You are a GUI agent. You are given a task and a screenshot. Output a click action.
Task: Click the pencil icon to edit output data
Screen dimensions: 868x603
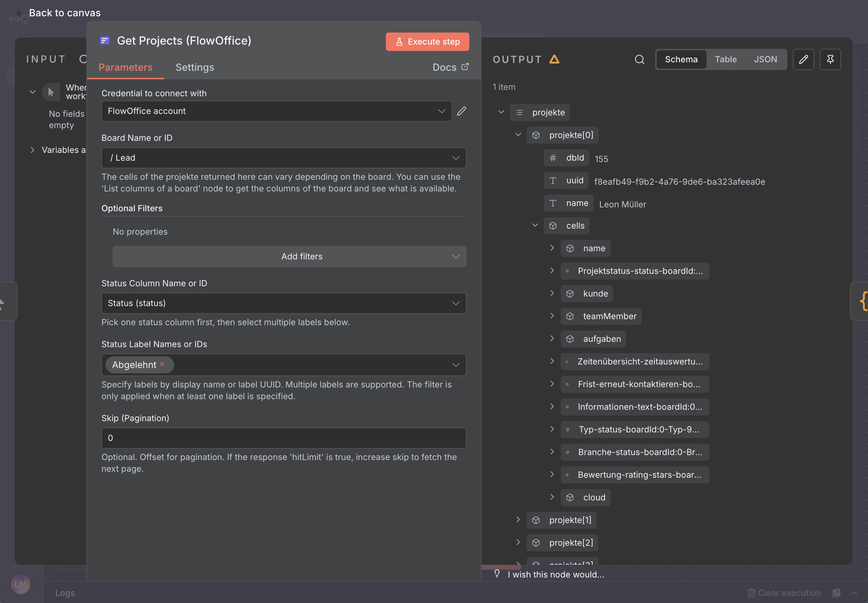point(803,59)
